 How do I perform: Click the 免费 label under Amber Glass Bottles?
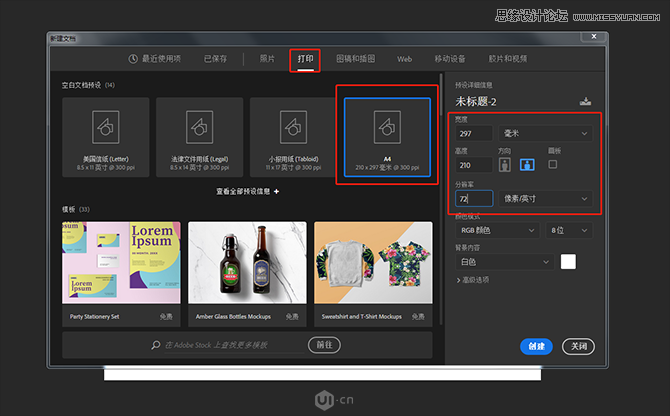pos(292,316)
